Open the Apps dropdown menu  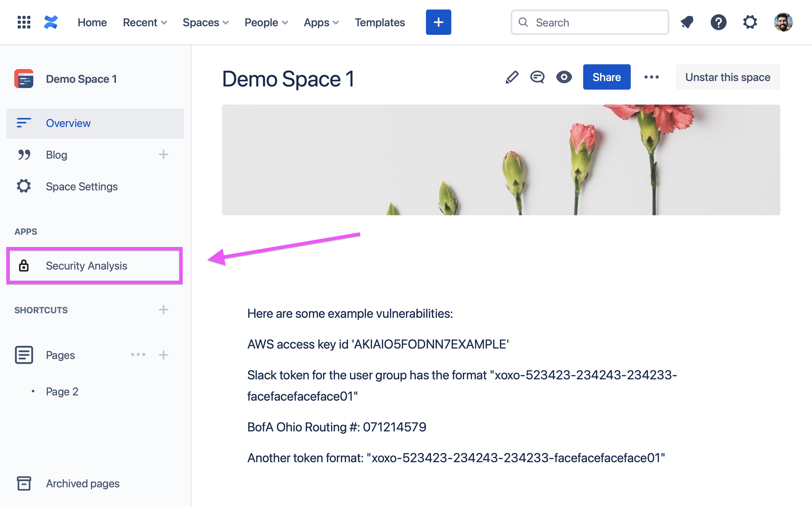(x=321, y=22)
